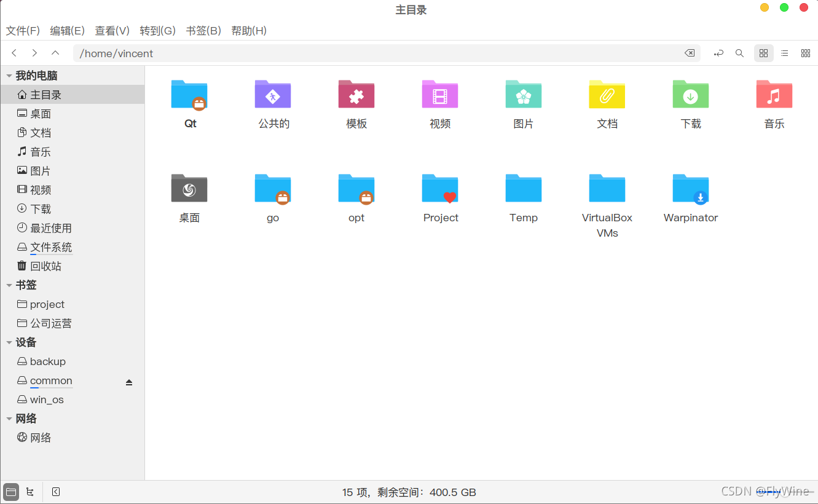818x504 pixels.
Task: Open the 下载 folder icon in main pane
Action: (691, 95)
